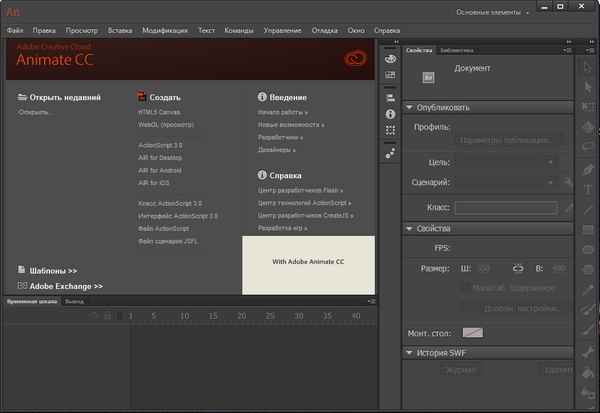Image resolution: width=600 pixels, height=413 pixels.
Task: Select the Pen tool
Action: coord(588,170)
